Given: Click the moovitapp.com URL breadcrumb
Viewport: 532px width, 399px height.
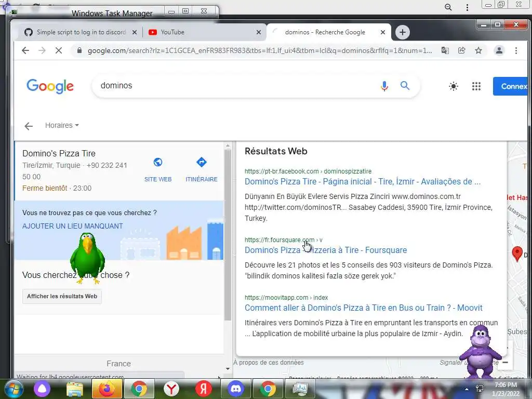Looking at the screenshot, I should [286, 298].
